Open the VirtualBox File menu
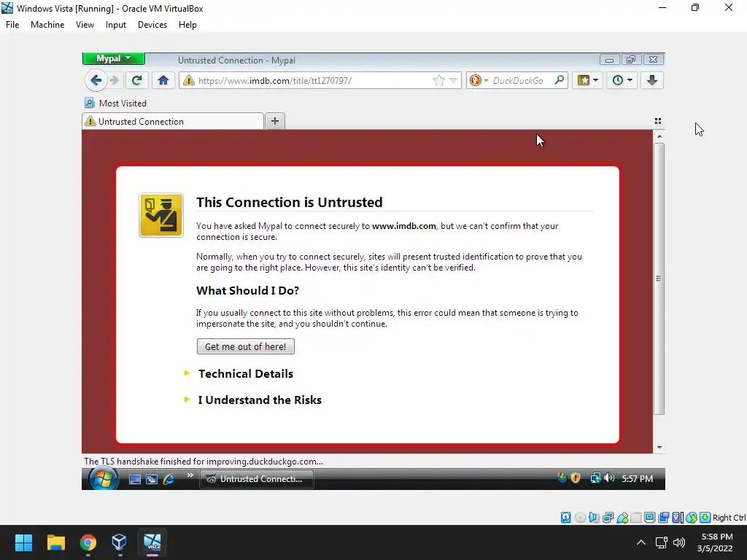The height and width of the screenshot is (560, 747). (x=12, y=25)
